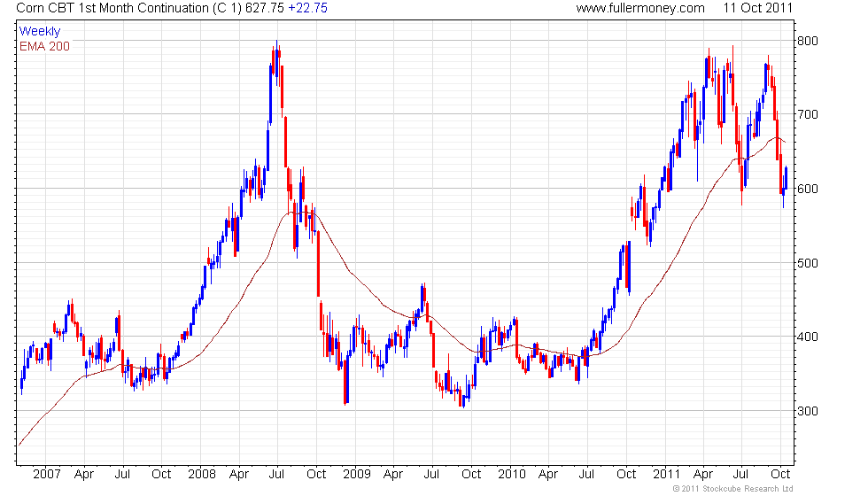
Task: Click the chart date '11 Oct 2011'
Action: tap(758, 8)
